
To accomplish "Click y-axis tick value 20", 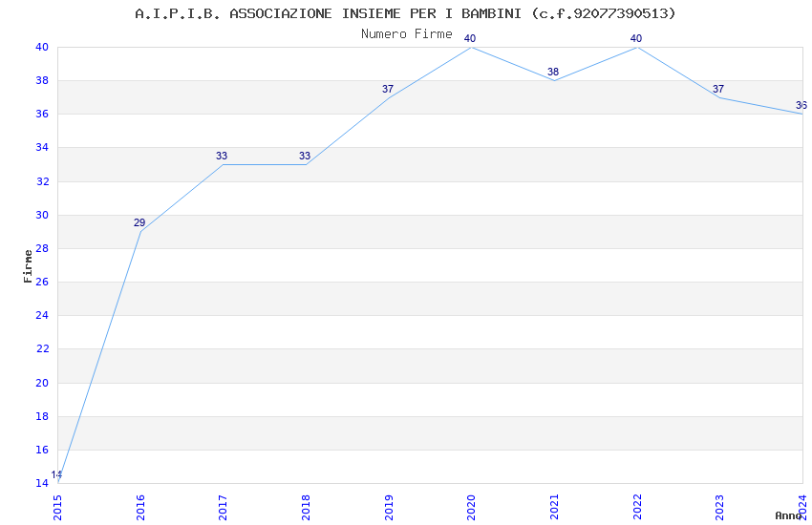I will coord(42,383).
